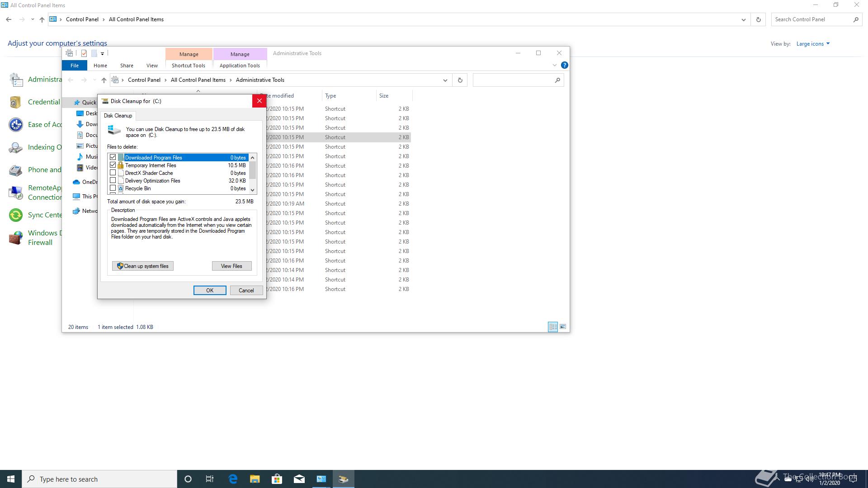Viewport: 868px width, 488px height.
Task: Click Cancel in Disk Cleanup dialog
Action: tap(246, 290)
